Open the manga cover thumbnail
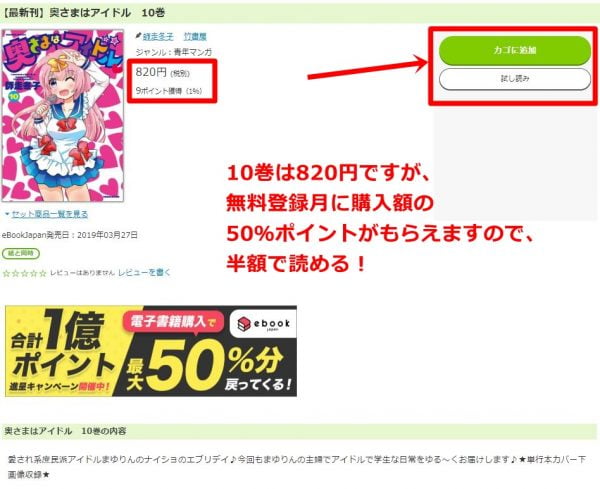 point(63,116)
